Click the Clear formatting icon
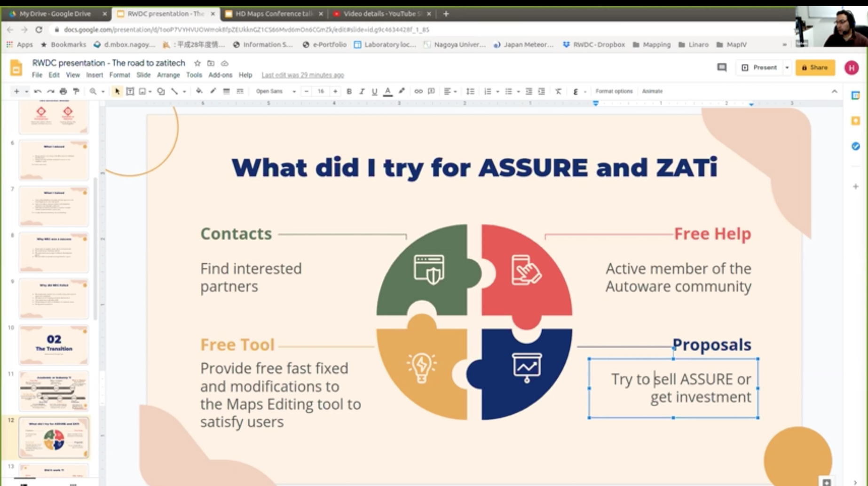Image resolution: width=868 pixels, height=486 pixels. click(x=558, y=91)
